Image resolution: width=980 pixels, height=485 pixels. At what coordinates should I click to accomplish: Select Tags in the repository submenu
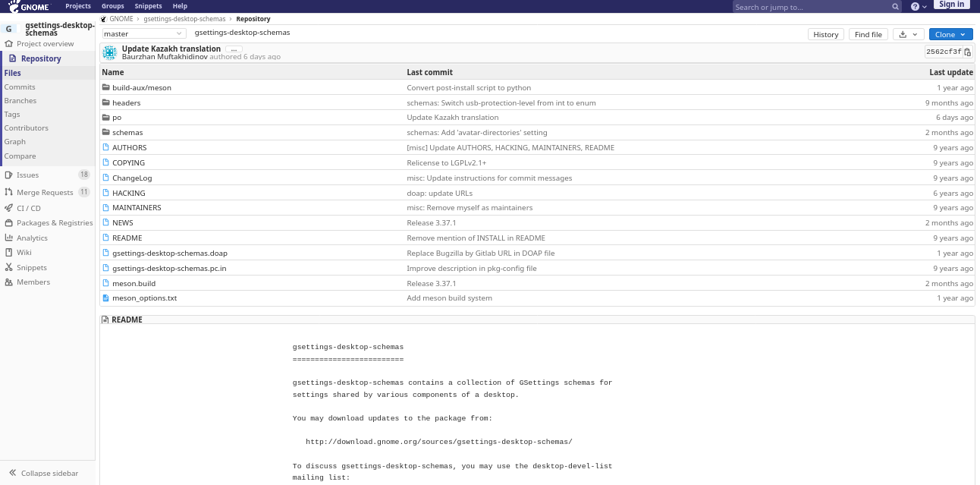click(12, 115)
